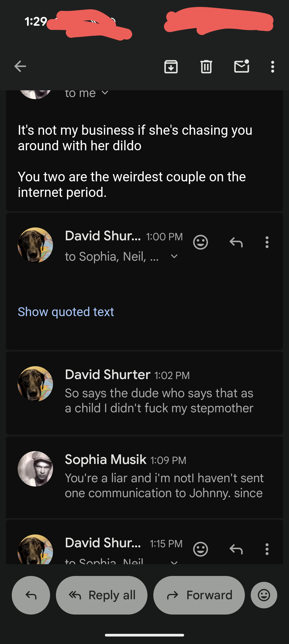289x644 pixels.
Task: Open emoji reactions in bottom bar
Action: tap(264, 595)
